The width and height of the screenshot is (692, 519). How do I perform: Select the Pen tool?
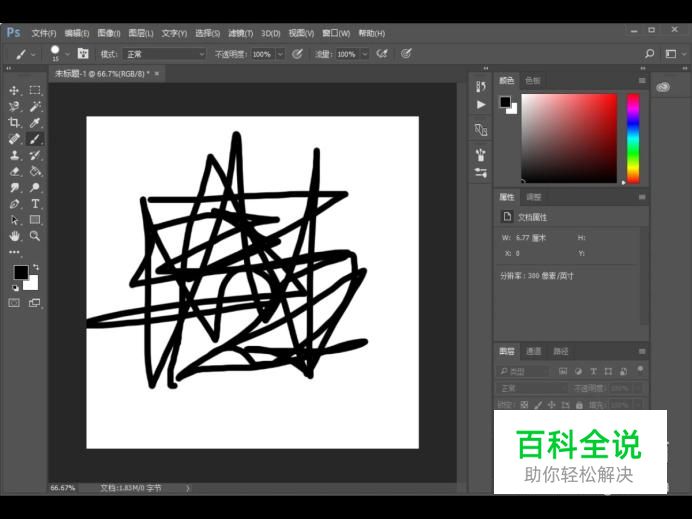(14, 204)
